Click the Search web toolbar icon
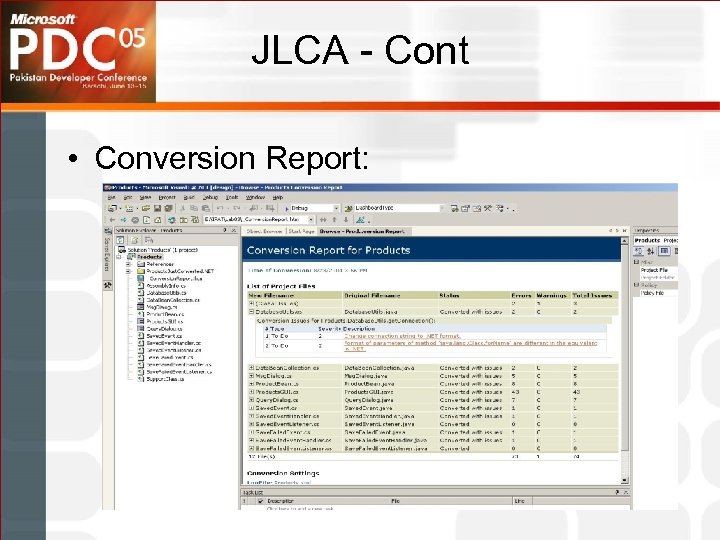The width and height of the screenshot is (720, 540). (171, 220)
